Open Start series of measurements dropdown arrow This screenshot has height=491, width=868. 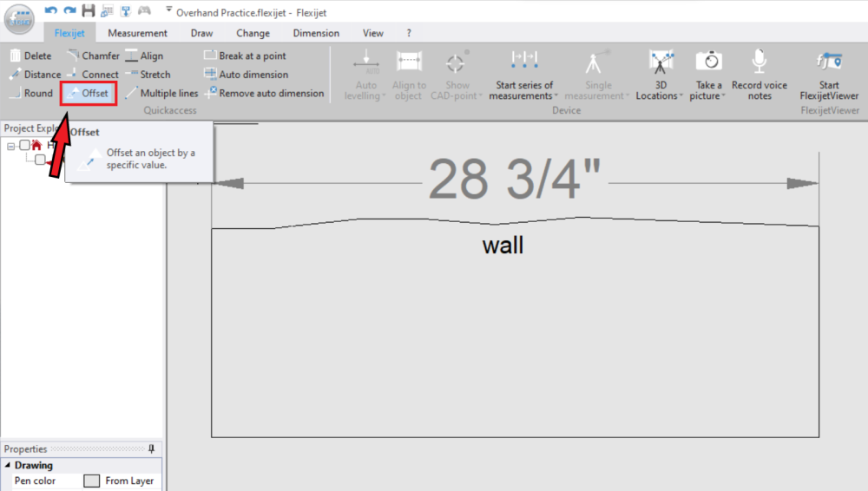[x=556, y=95]
